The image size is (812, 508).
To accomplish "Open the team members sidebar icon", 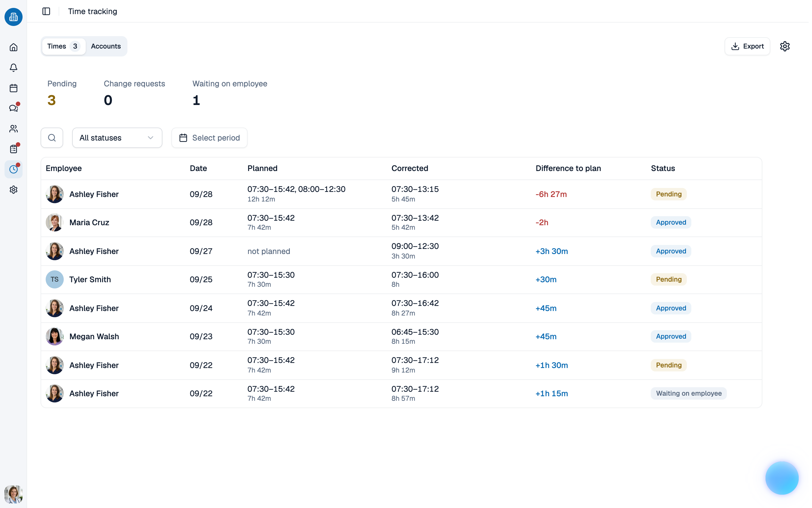I will point(14,129).
